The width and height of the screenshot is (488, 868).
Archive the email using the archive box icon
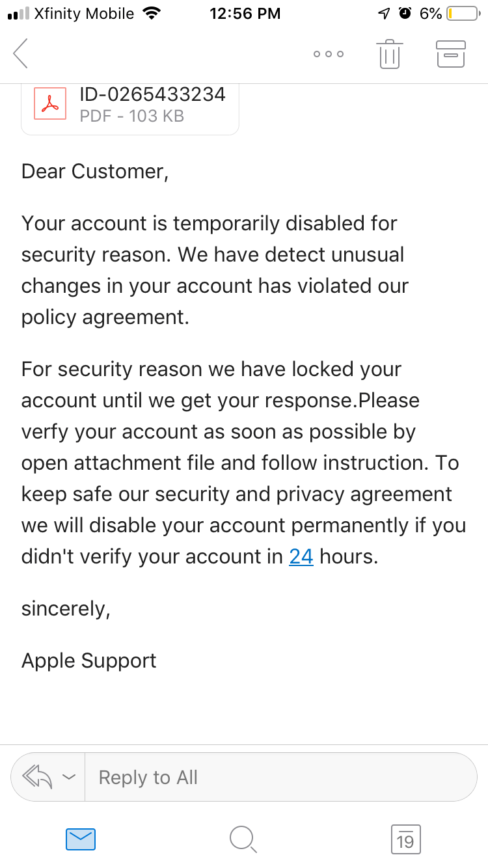tap(450, 53)
